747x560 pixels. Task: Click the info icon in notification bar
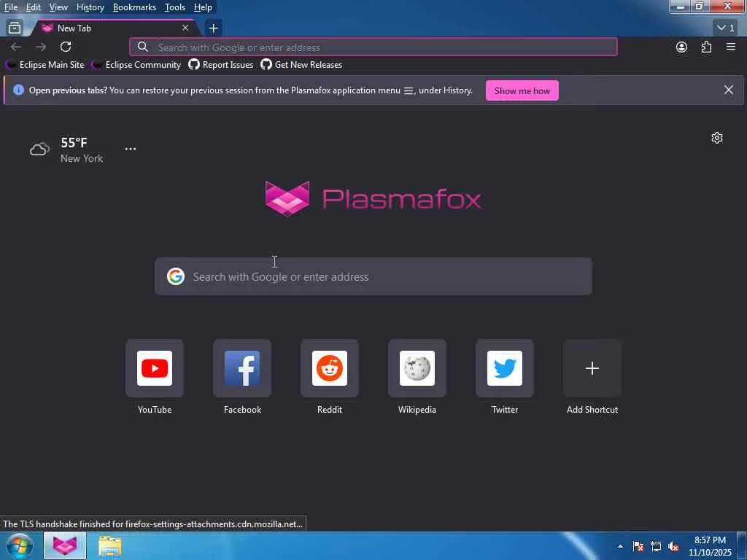18,90
